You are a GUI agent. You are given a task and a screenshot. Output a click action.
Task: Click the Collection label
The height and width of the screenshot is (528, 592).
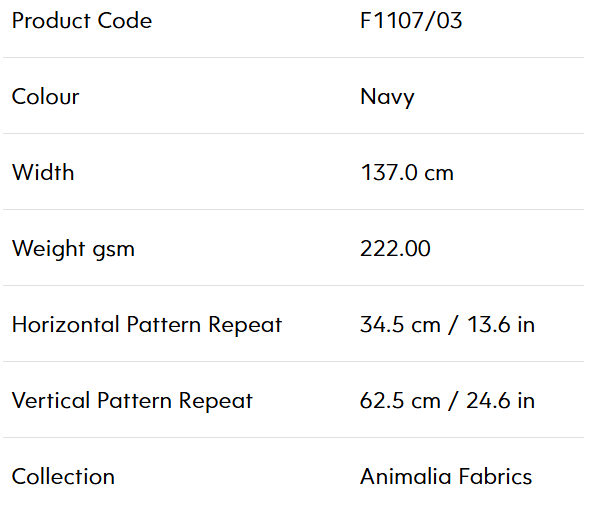click(63, 476)
